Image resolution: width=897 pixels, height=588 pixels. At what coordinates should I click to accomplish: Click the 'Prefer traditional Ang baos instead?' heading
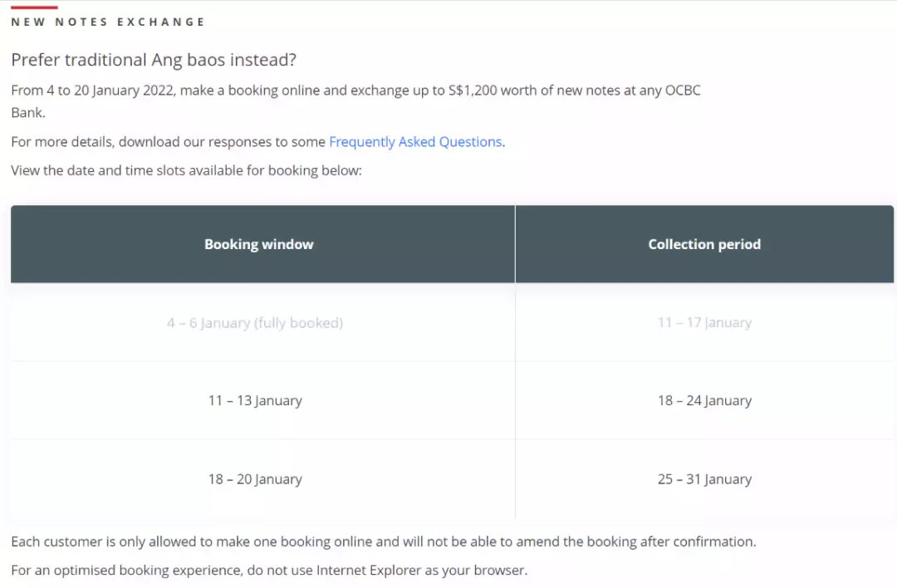coord(154,61)
